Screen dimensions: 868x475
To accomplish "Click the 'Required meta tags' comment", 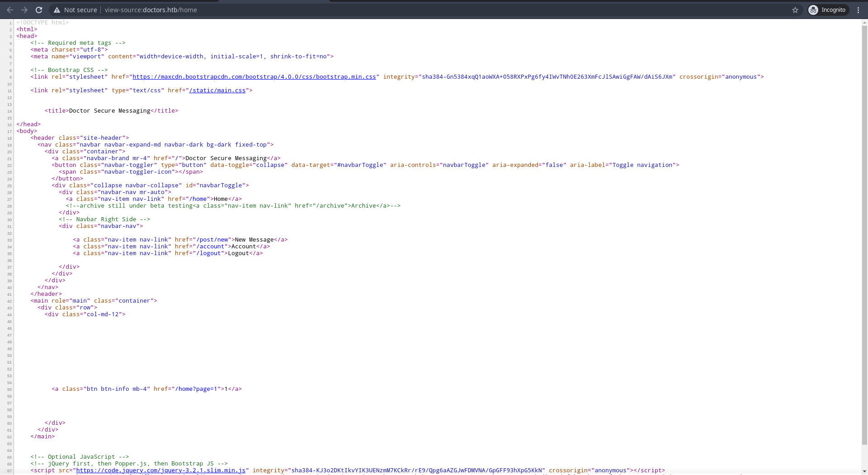I will tap(78, 43).
